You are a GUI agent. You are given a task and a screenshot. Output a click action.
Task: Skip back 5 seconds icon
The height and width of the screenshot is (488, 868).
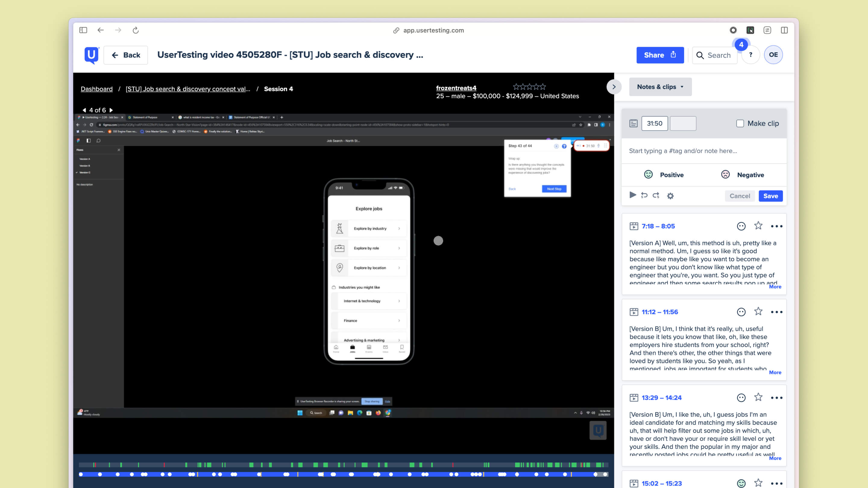pos(644,195)
